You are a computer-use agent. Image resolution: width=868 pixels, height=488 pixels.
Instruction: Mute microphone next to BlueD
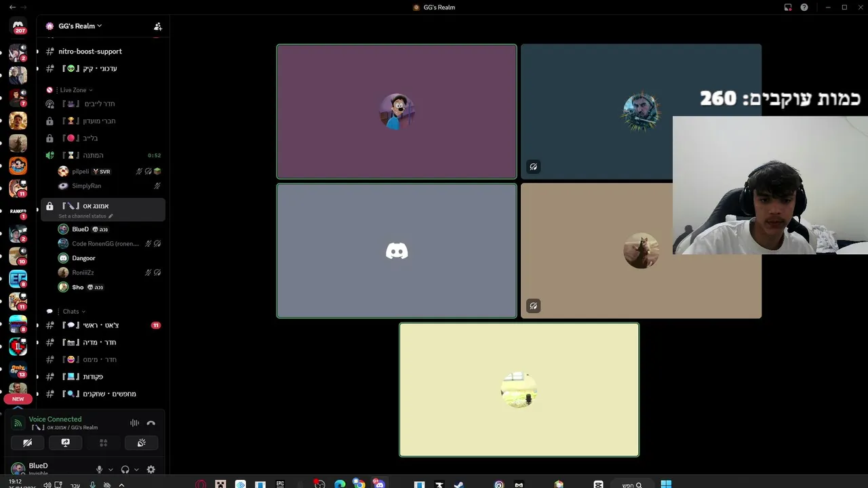pyautogui.click(x=99, y=469)
